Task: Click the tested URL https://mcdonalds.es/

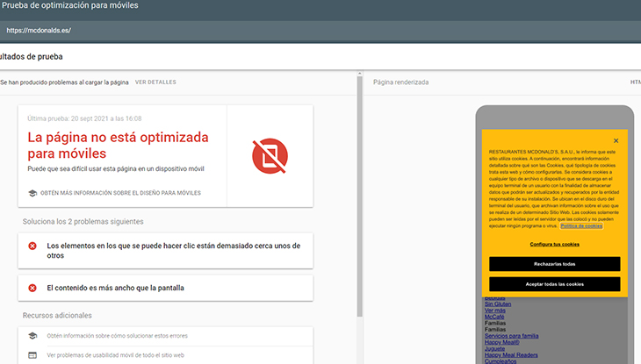Action: tap(39, 30)
